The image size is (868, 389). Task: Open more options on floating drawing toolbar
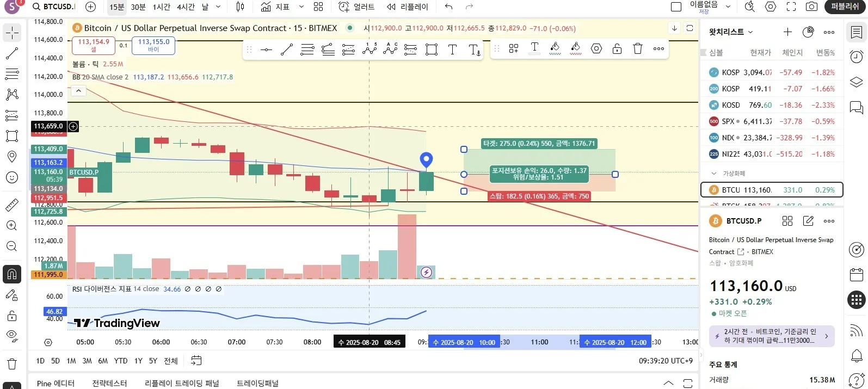[658, 49]
